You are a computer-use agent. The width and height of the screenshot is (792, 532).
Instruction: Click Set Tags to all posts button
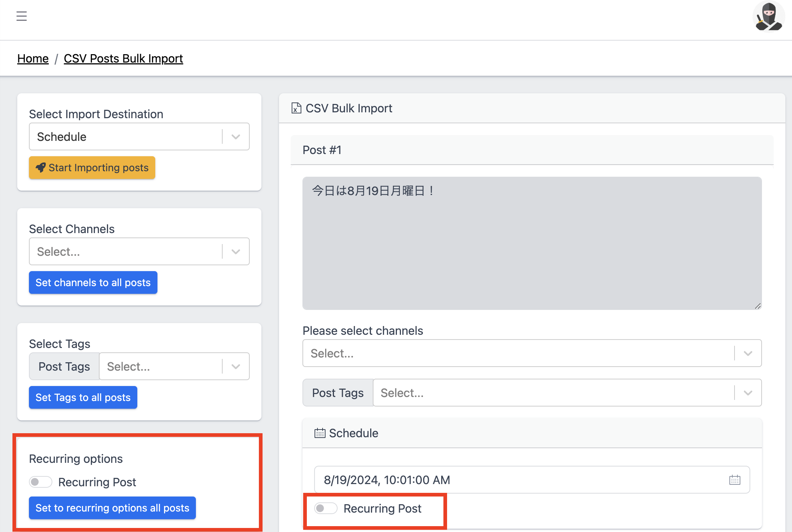(x=83, y=397)
